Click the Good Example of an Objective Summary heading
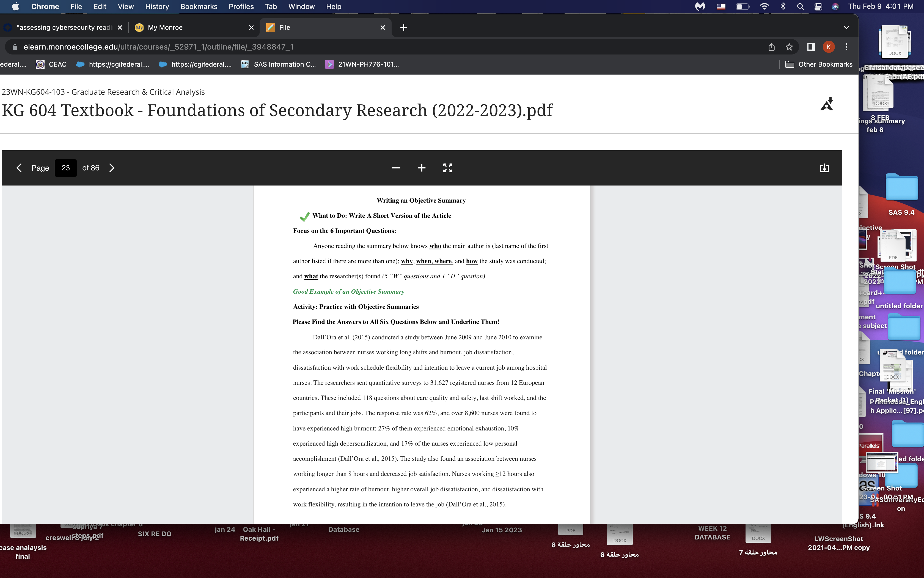The image size is (924, 578). click(x=348, y=291)
